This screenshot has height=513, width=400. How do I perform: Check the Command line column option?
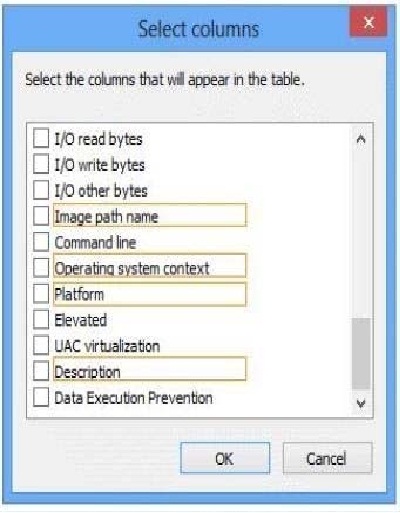pyautogui.click(x=41, y=242)
